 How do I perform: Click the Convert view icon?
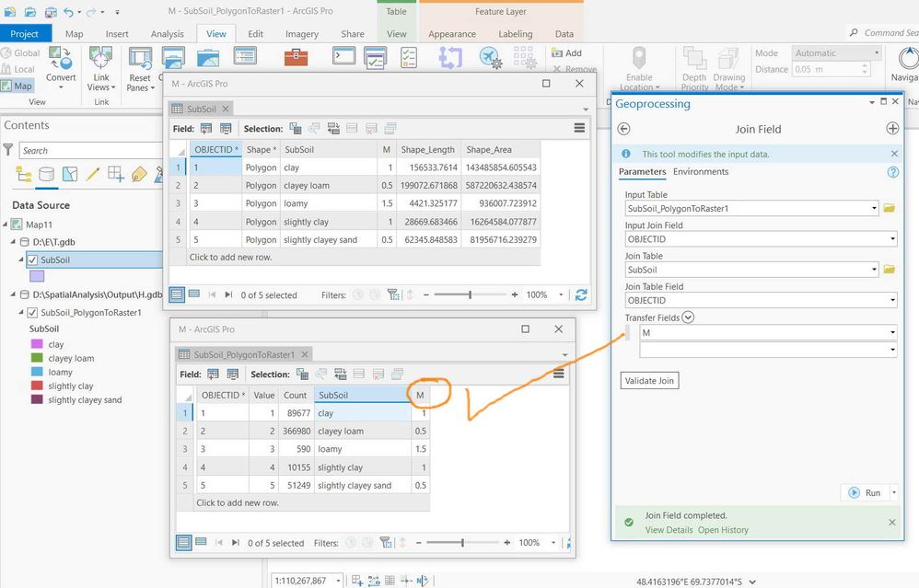[x=61, y=60]
